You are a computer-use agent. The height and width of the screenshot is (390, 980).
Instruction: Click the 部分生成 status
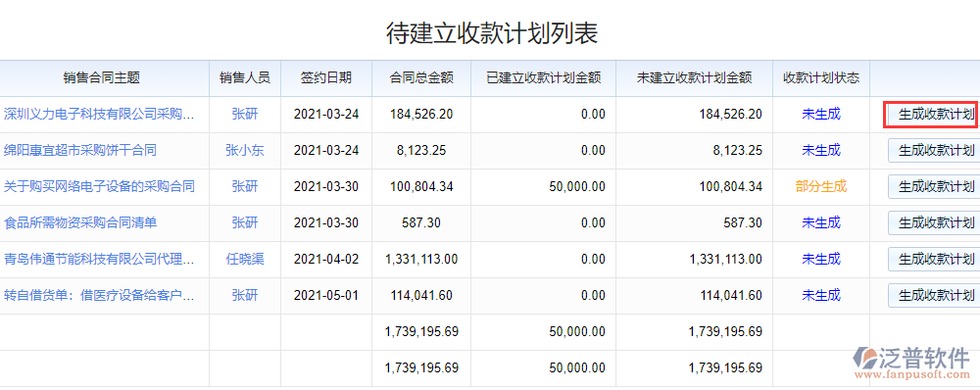click(x=821, y=186)
